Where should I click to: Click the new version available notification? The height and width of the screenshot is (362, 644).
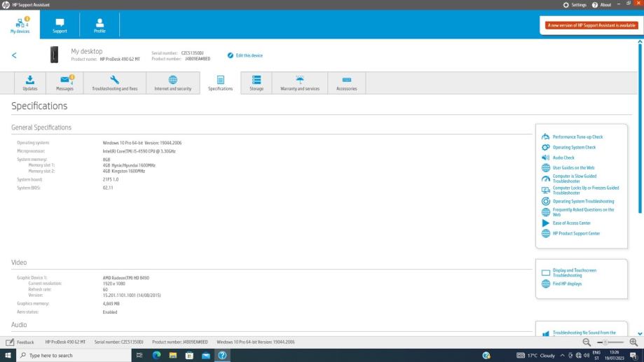click(x=591, y=25)
